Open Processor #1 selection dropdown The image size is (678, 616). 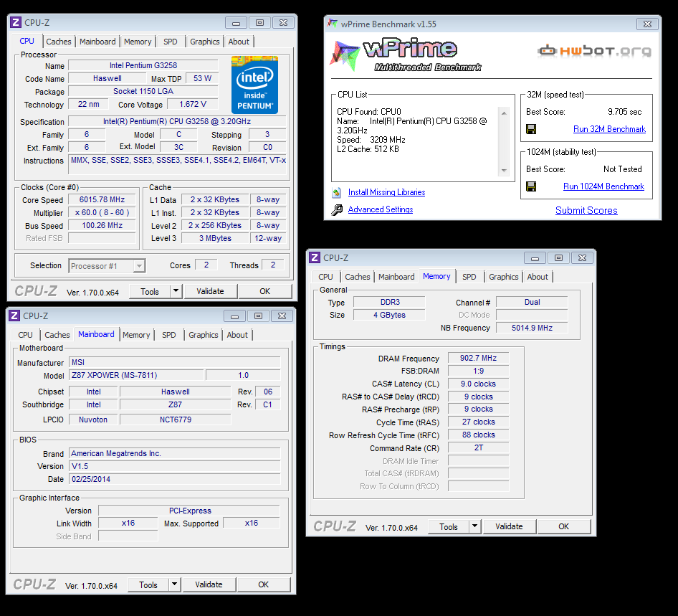pyautogui.click(x=139, y=266)
